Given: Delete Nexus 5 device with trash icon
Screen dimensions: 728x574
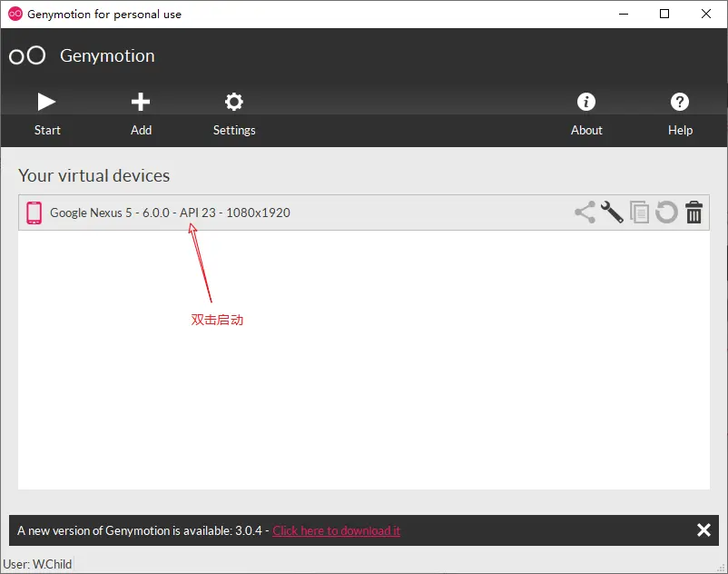Looking at the screenshot, I should click(x=694, y=213).
